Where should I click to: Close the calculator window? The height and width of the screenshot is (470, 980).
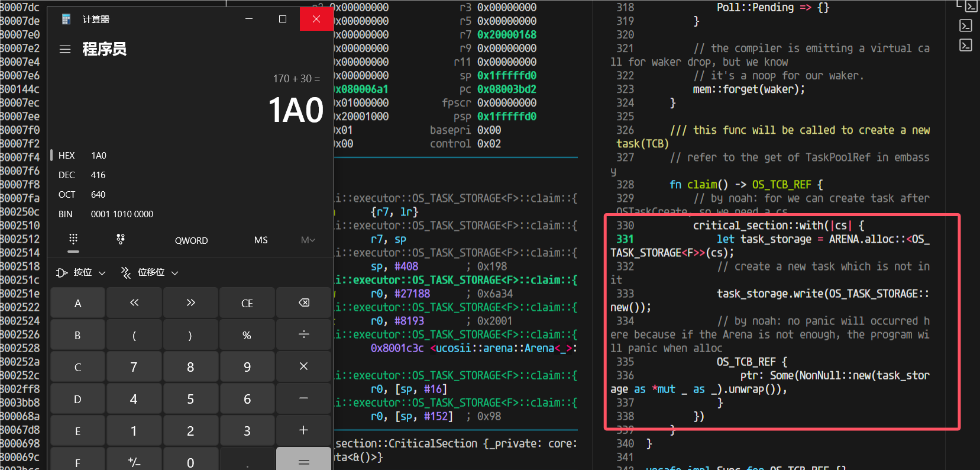(316, 19)
